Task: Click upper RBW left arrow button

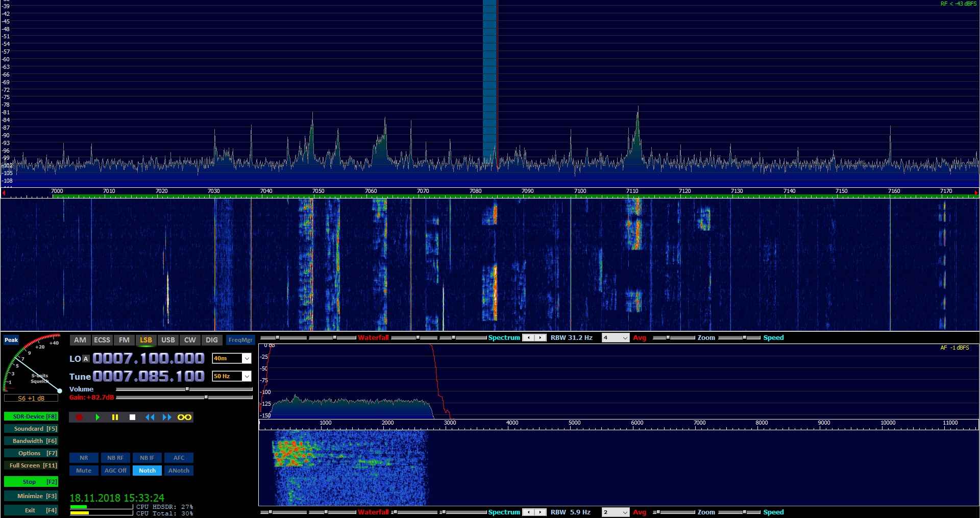Action: coord(529,338)
